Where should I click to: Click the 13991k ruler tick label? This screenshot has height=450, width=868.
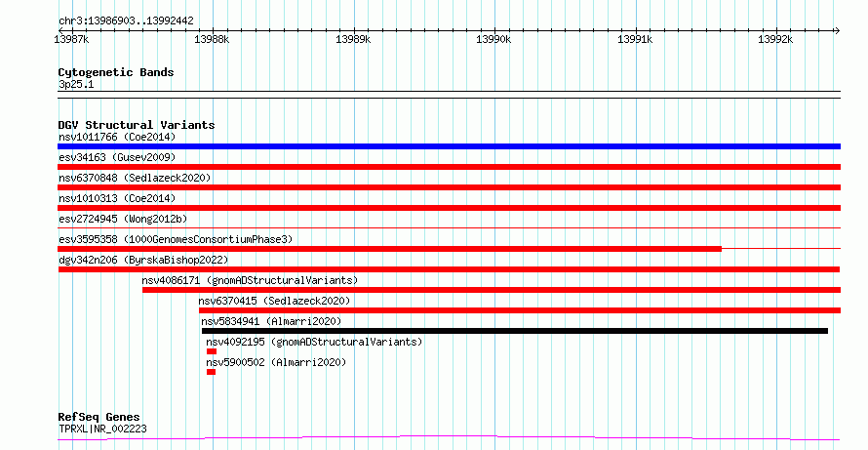click(x=635, y=39)
